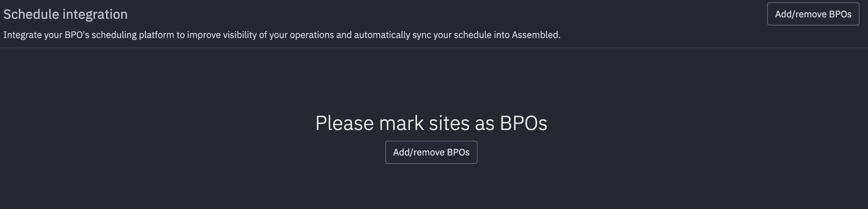Click the word operations in the description
Viewport: 868px width, 209px height.
tap(312, 35)
